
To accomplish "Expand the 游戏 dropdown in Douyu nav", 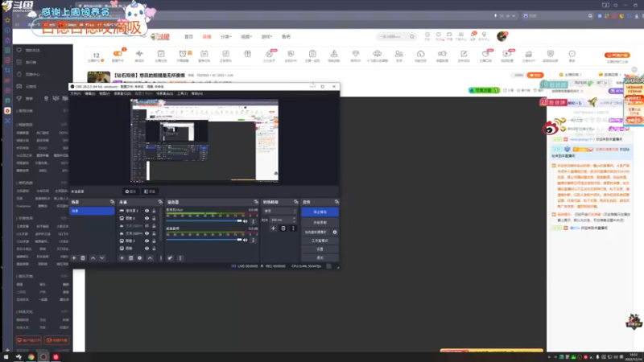I will point(266,36).
